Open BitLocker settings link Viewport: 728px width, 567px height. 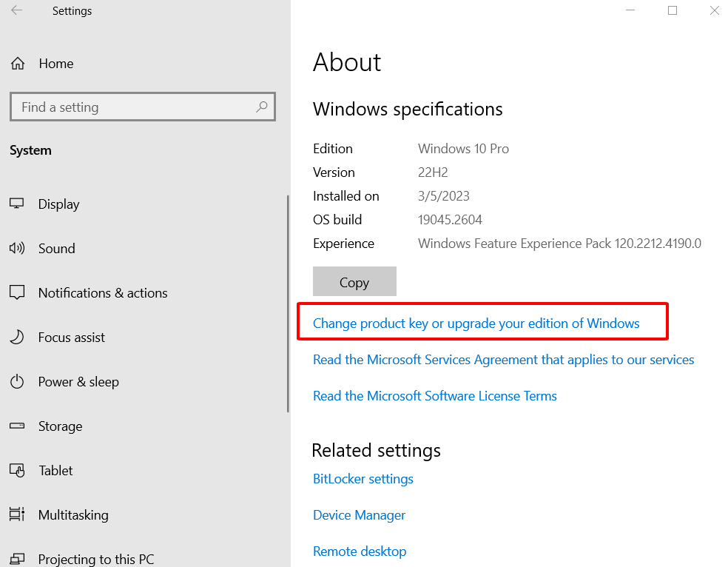(x=363, y=479)
